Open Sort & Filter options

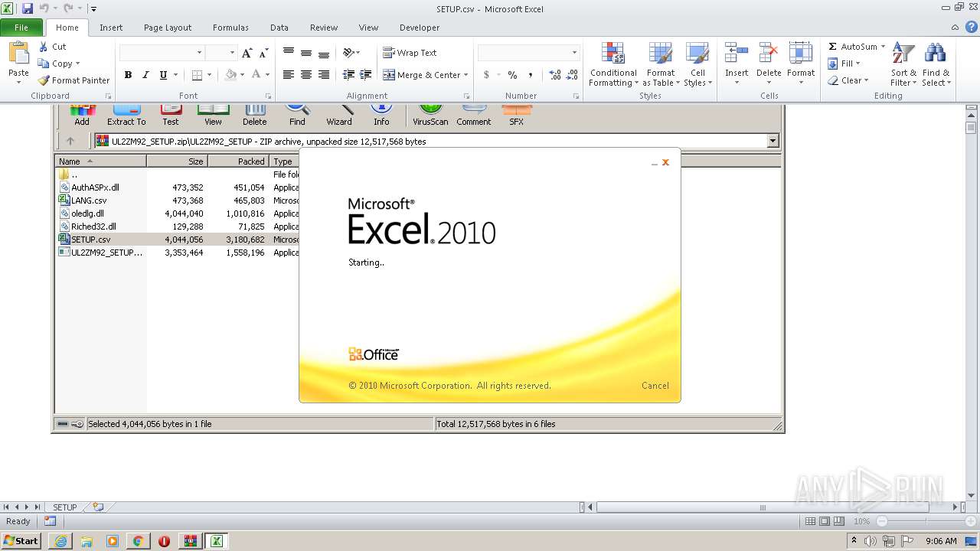tap(903, 64)
